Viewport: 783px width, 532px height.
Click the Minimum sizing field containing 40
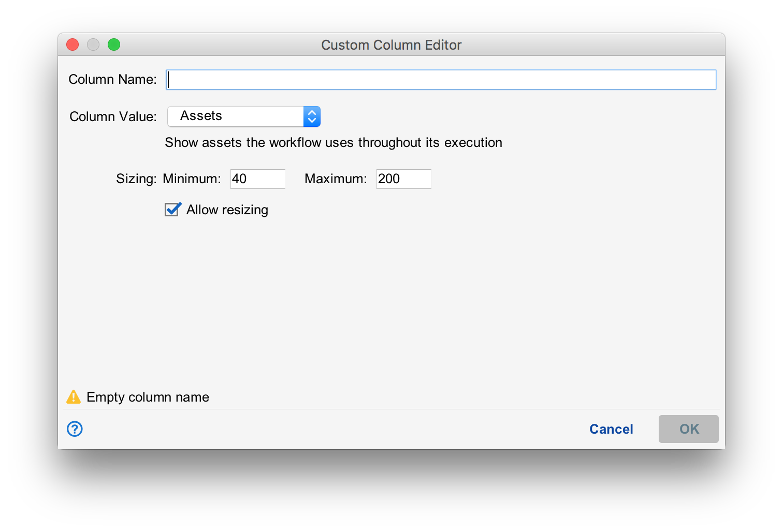coord(257,179)
